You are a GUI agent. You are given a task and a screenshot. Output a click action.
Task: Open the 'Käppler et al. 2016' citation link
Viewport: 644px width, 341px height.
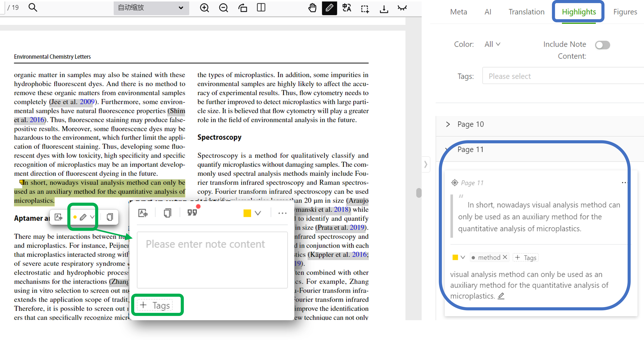[x=338, y=255]
